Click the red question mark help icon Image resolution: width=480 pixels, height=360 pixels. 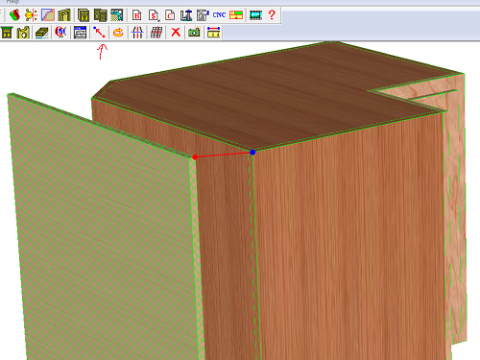click(x=272, y=15)
